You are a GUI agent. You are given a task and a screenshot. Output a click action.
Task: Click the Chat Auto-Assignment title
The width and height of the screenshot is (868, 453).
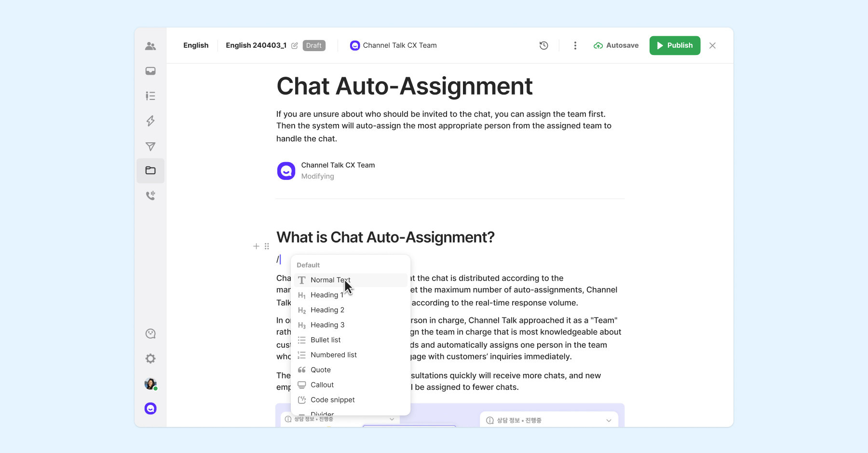[405, 86]
